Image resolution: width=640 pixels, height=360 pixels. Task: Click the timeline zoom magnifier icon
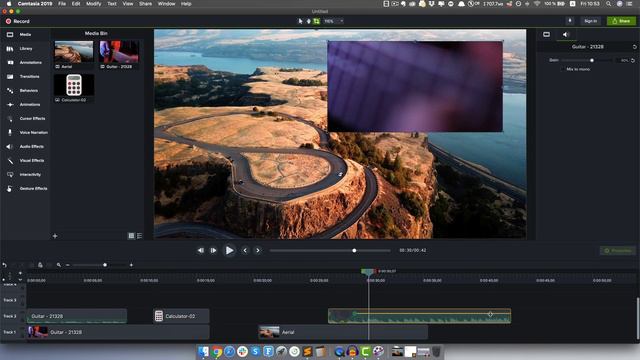point(59,265)
